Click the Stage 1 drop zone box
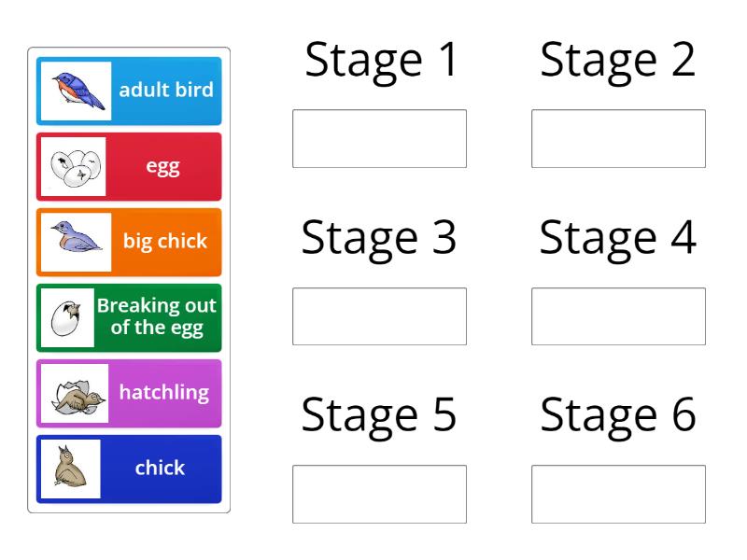This screenshot has height=560, width=747. [x=380, y=137]
